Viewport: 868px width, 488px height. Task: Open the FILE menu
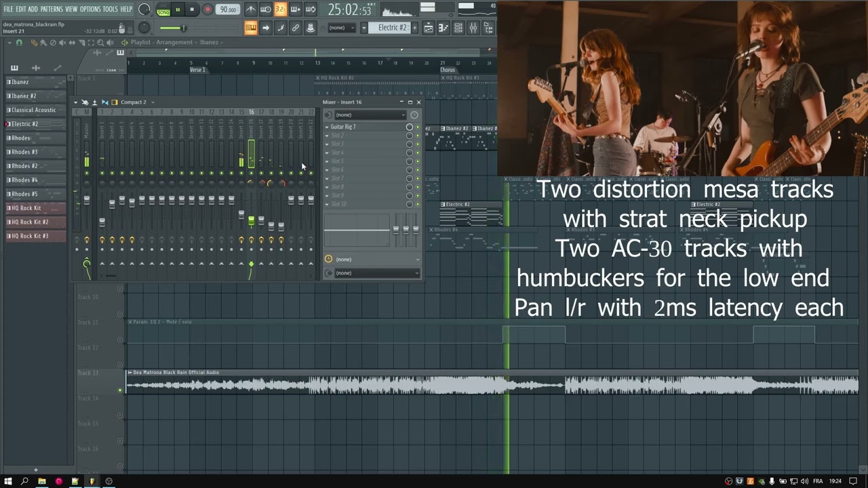(x=8, y=9)
